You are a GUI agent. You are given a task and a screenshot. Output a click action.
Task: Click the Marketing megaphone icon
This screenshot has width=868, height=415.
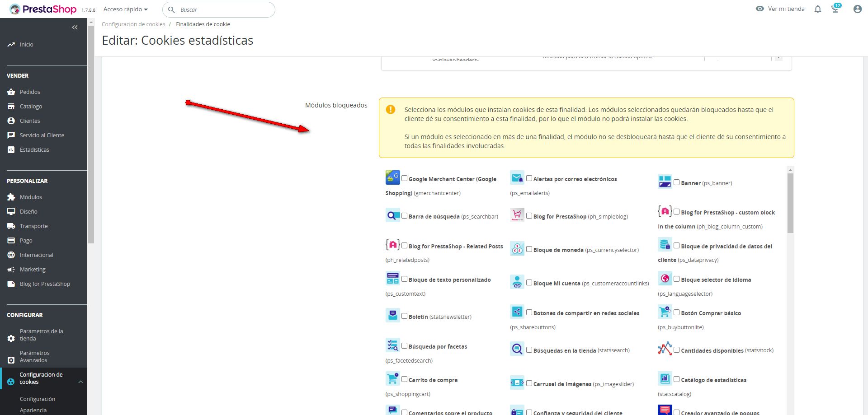pos(11,269)
